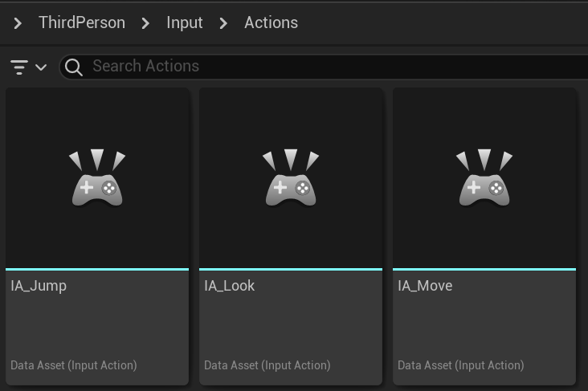Open the IA_Jump input action thumbnail
Viewport: 588px width, 391px height.
click(x=97, y=178)
